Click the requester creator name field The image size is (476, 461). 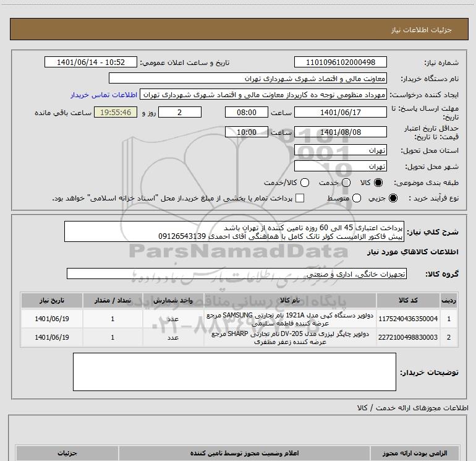coord(263,95)
